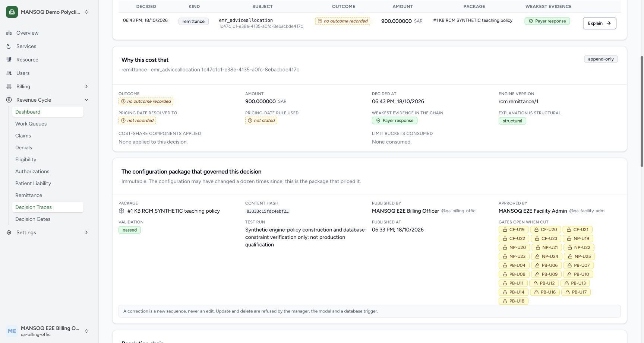Viewport: 644px width, 343px height.
Task: Click content hash 83333c15fdc4ebf2…
Action: (x=267, y=211)
